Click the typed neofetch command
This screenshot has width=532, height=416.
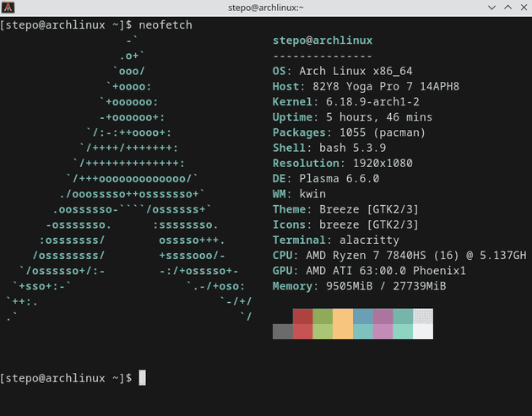click(x=166, y=24)
